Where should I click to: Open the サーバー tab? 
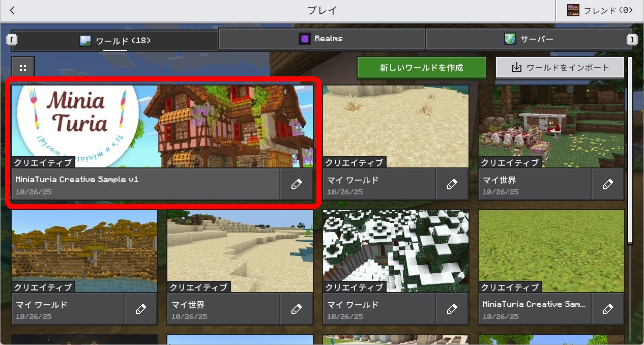click(529, 38)
